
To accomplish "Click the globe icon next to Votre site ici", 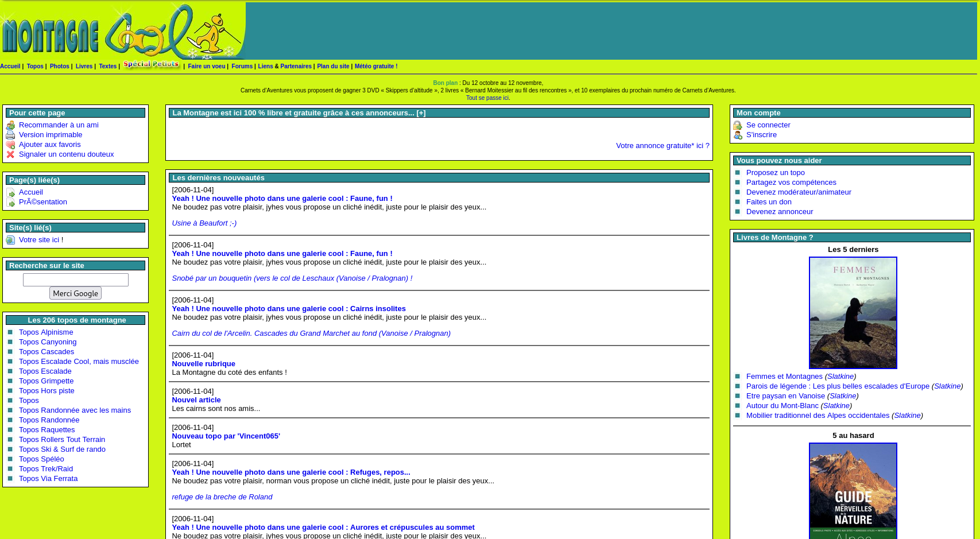I will 10,239.
